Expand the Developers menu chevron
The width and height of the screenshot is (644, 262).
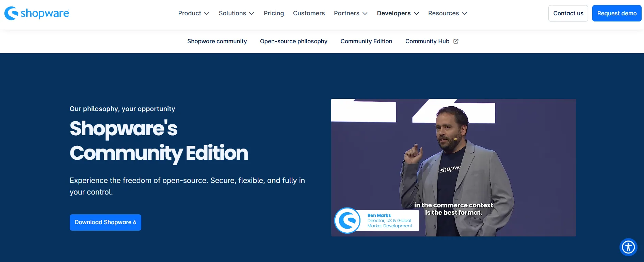(416, 14)
